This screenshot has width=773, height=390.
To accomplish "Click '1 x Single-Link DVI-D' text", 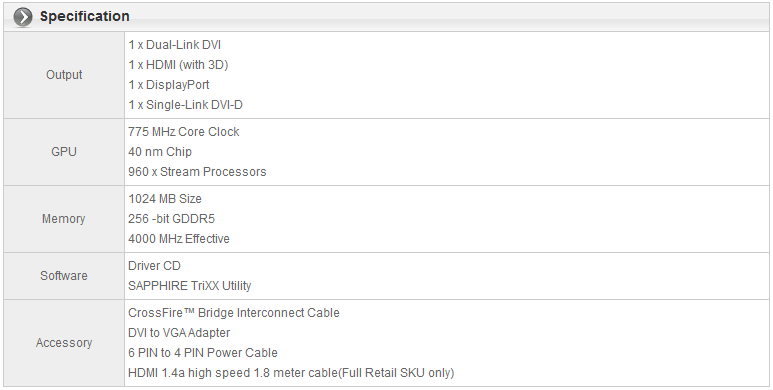I will (x=185, y=105).
